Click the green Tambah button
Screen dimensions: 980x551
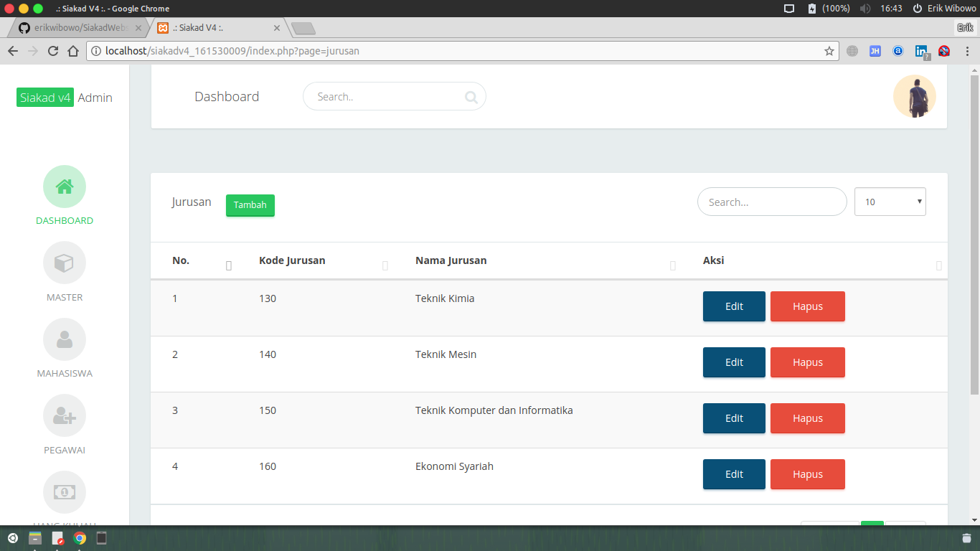[250, 204]
